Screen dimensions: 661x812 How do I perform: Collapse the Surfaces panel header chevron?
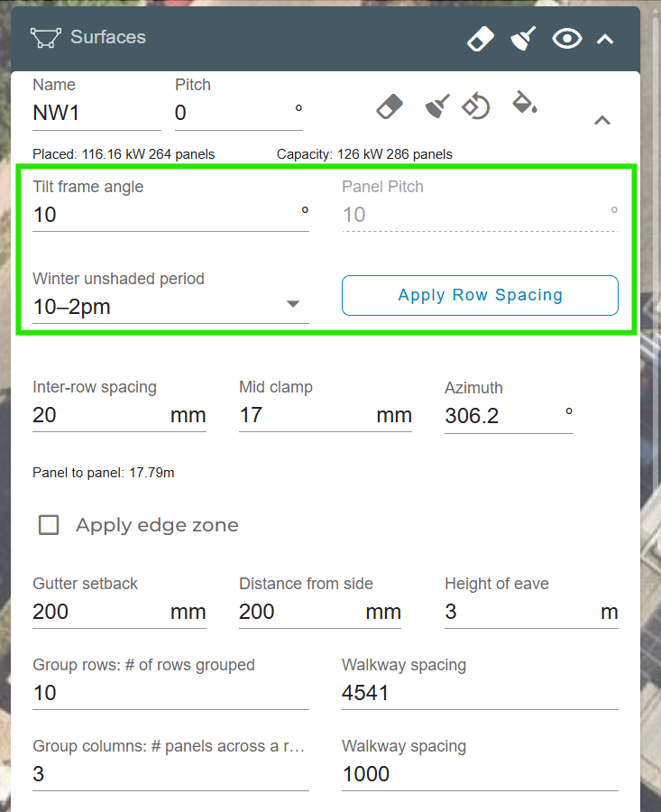click(606, 39)
